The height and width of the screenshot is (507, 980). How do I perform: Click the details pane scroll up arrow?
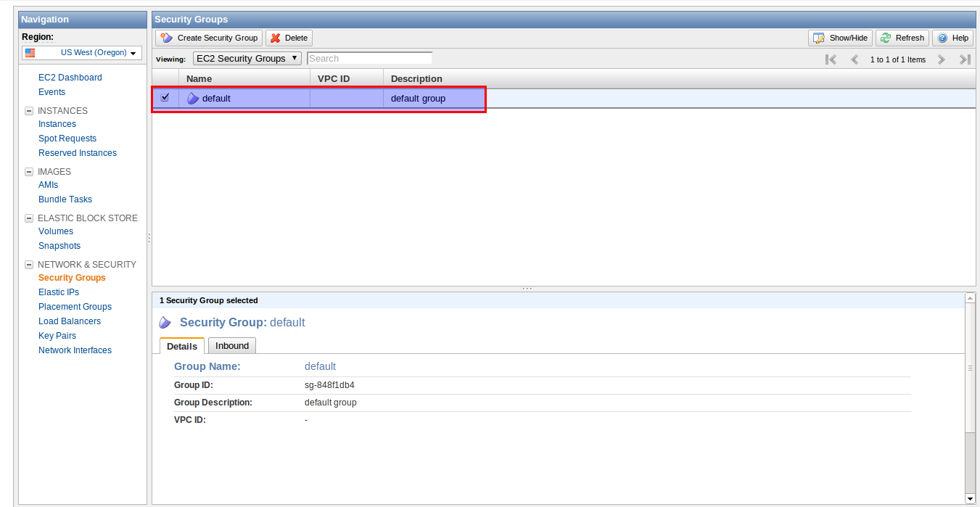970,297
